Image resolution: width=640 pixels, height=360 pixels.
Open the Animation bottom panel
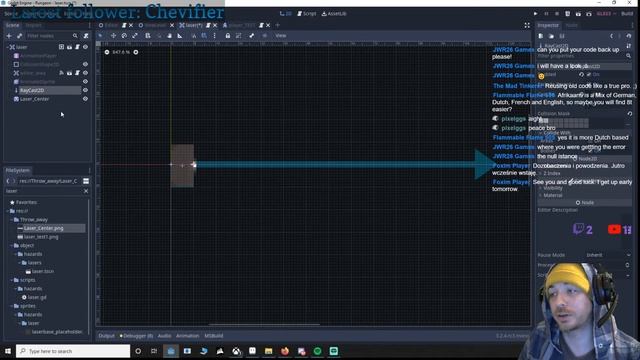coord(187,336)
